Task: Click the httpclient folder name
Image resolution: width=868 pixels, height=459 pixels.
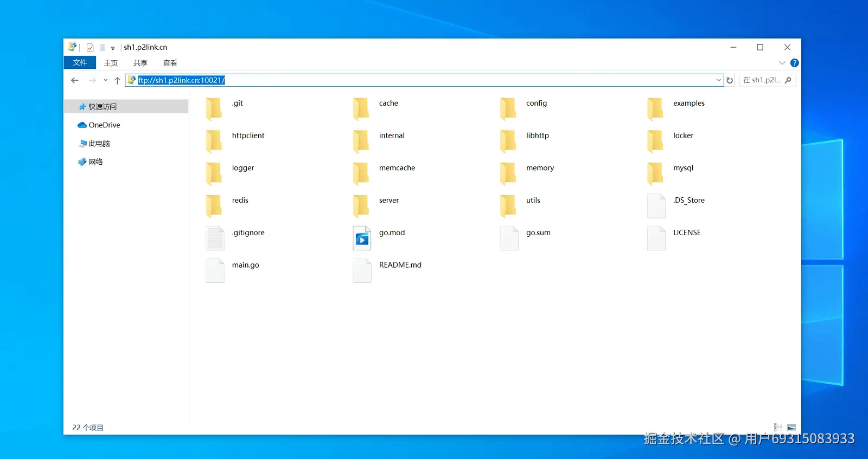Action: 248,135
